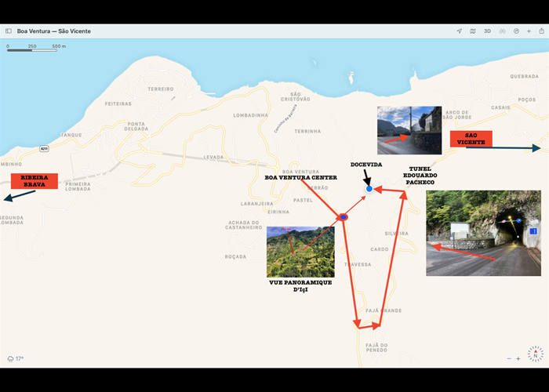Select the TERRINHA map label

[307, 131]
